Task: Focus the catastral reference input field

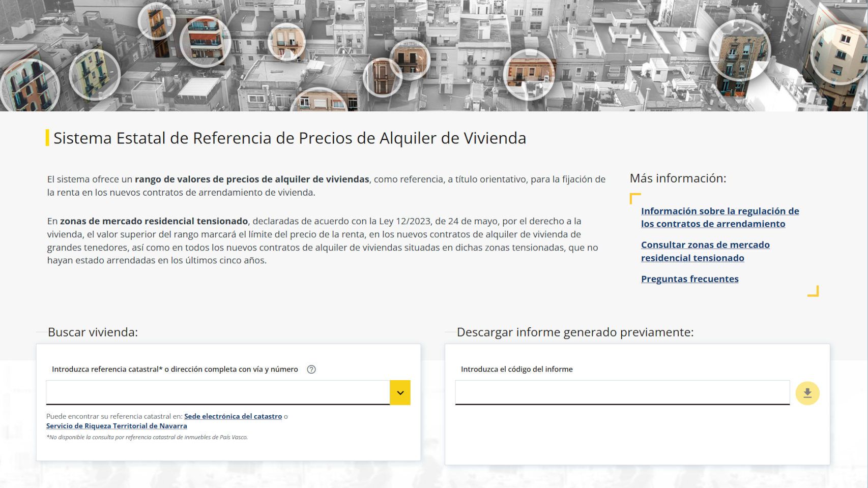Action: click(x=218, y=392)
